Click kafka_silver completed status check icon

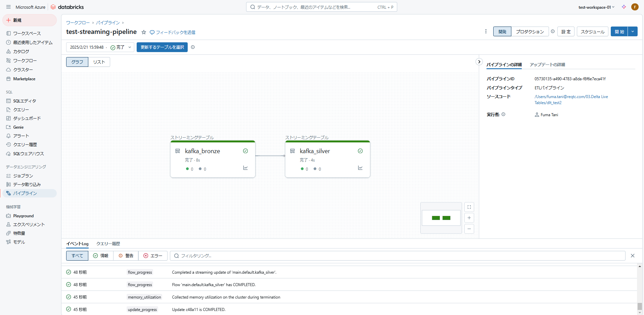(x=360, y=151)
